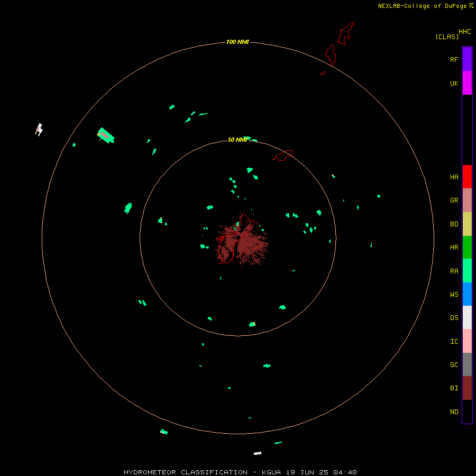Click the RF purple legend swatch

point(467,59)
